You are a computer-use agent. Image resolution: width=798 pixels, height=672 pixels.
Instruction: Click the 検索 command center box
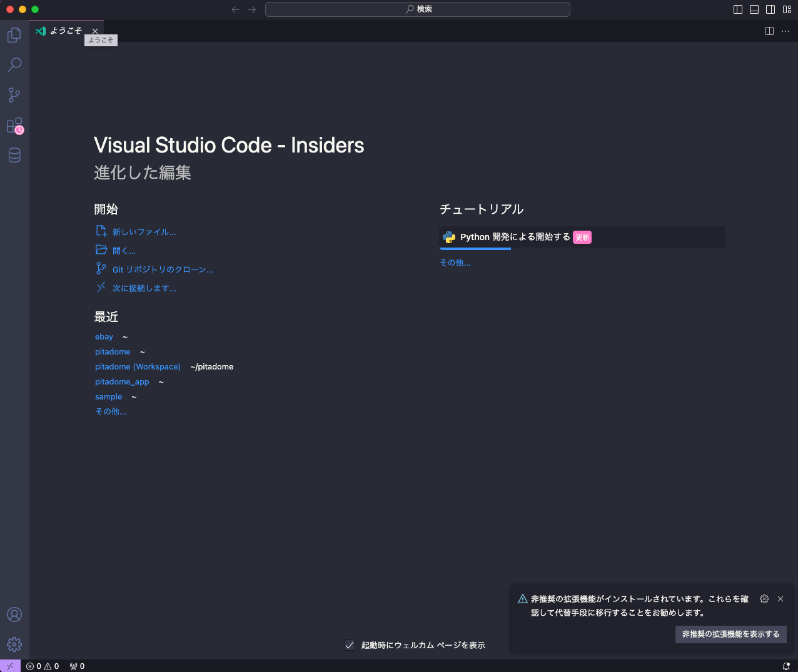click(418, 9)
